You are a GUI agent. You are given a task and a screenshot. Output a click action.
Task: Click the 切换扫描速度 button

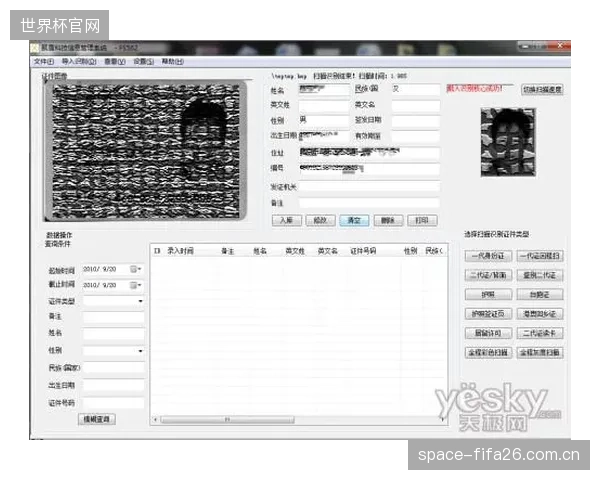click(x=542, y=90)
